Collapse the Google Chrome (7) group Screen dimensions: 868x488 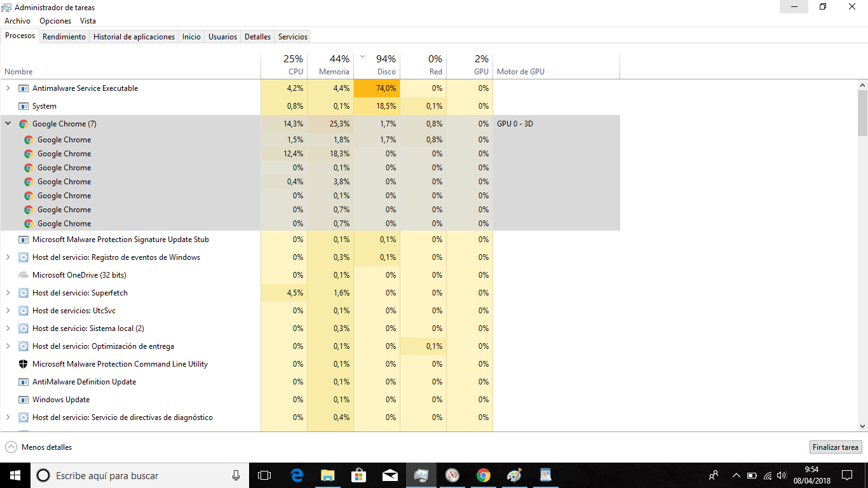coord(8,124)
